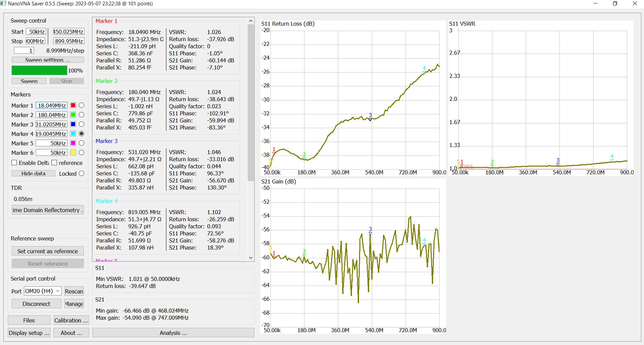Open the Marker 3 blue color picker

tap(73, 124)
